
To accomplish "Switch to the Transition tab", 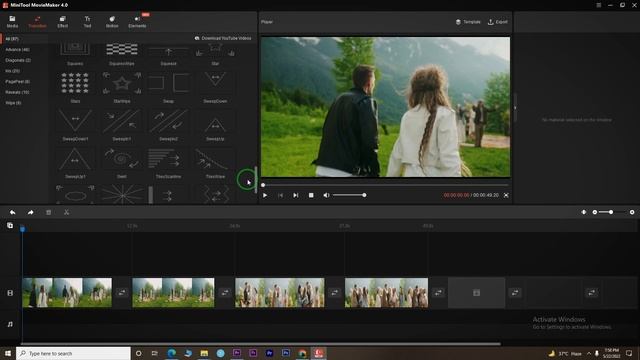I will pyautogui.click(x=37, y=22).
